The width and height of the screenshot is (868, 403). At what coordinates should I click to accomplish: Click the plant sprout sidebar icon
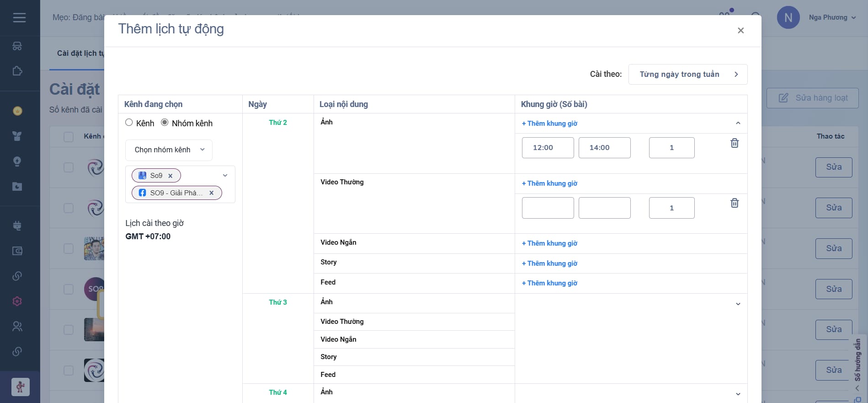click(x=17, y=136)
